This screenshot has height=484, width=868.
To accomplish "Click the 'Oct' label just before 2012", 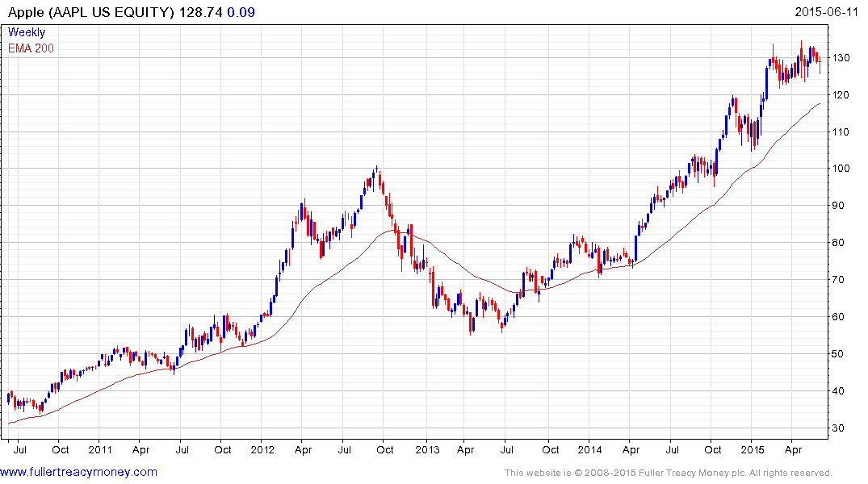I will [223, 449].
